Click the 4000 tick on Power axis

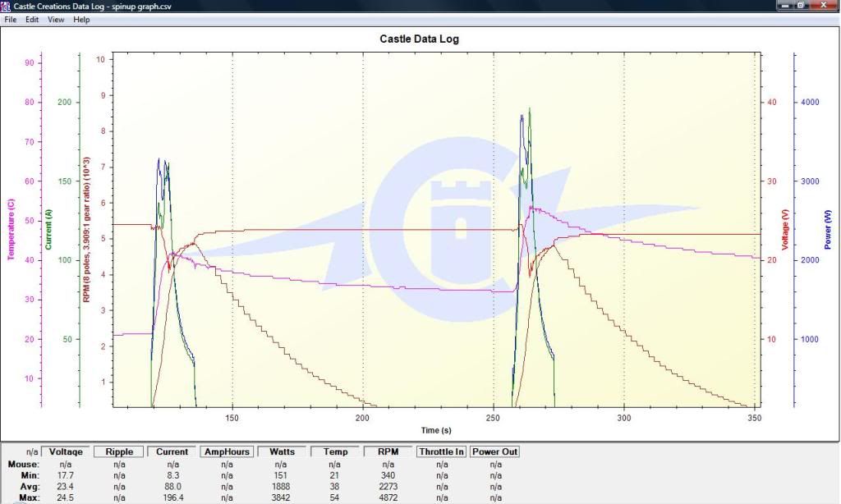pos(810,102)
